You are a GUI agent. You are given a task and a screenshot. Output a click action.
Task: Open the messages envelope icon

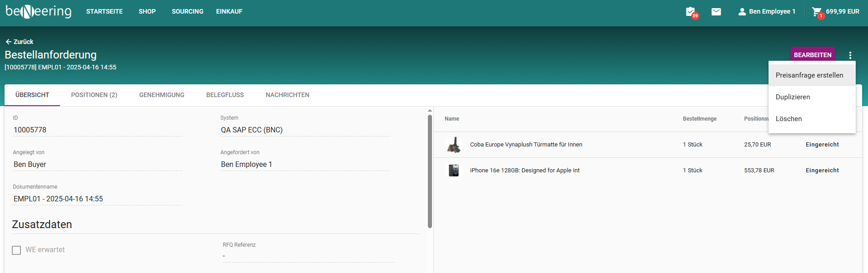coord(716,12)
